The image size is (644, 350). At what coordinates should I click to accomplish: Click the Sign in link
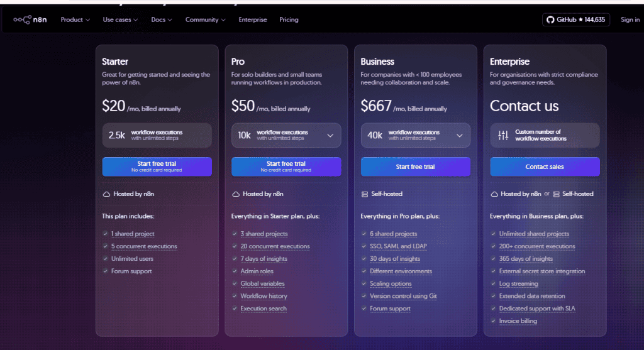click(x=630, y=20)
